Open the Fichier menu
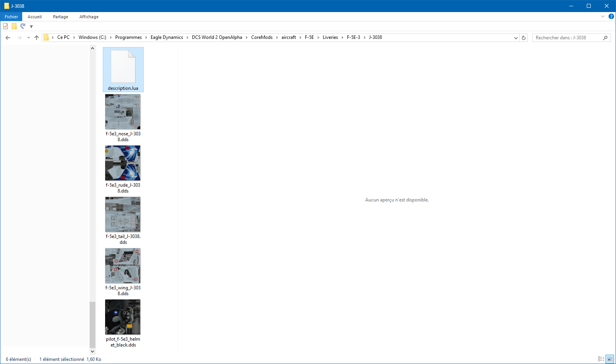Image resolution: width=616 pixels, height=364 pixels. pos(11,17)
